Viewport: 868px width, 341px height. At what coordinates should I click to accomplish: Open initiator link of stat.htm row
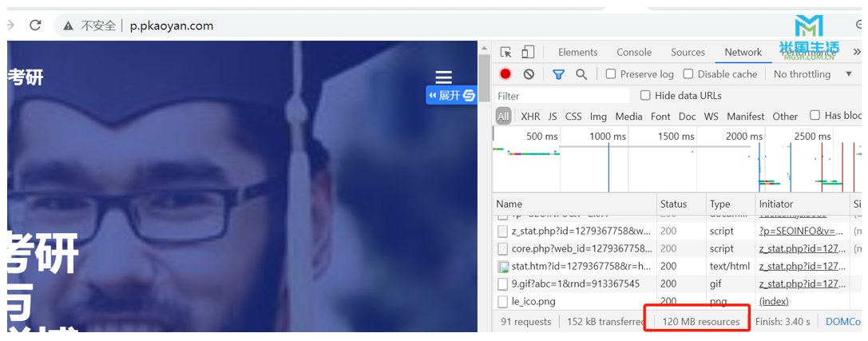[801, 266]
